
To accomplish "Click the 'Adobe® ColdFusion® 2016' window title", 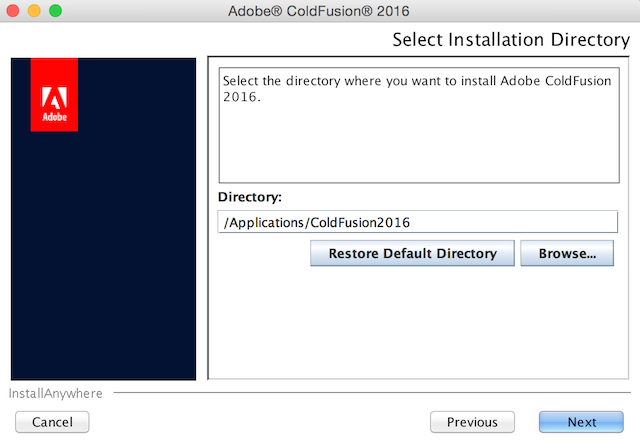I will click(x=319, y=11).
